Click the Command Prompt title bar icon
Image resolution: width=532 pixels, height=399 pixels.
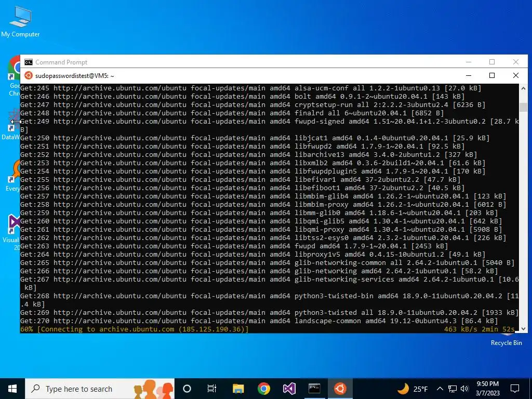29,62
